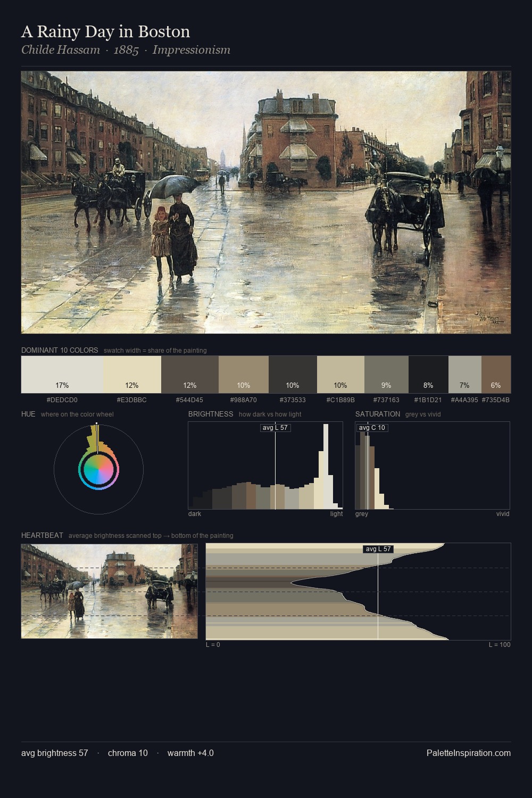
Task: Click the title 'A Rainy Day in Boston'
Action: click(105, 32)
